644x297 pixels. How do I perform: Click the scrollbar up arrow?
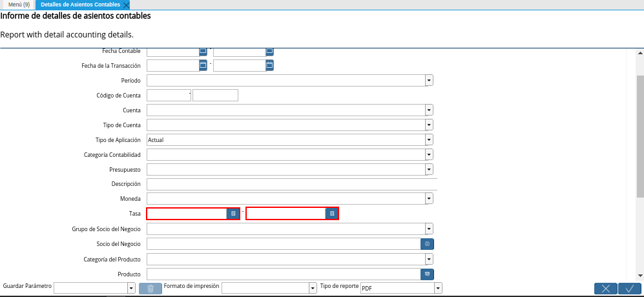point(640,52)
